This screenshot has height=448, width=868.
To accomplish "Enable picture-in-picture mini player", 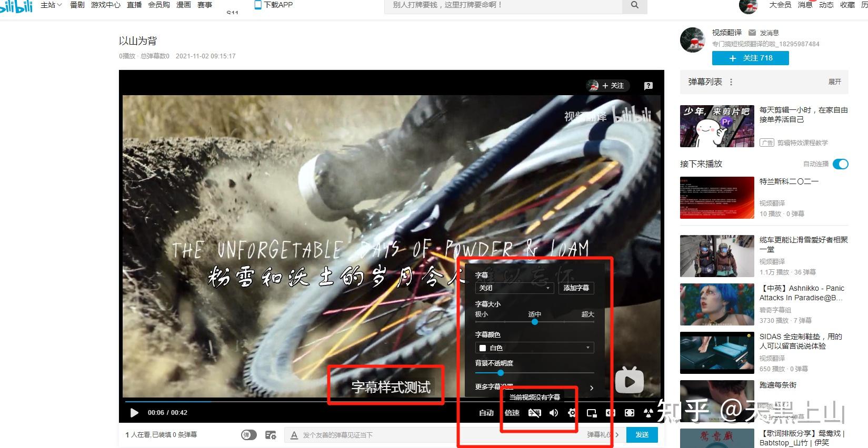I will (x=592, y=413).
